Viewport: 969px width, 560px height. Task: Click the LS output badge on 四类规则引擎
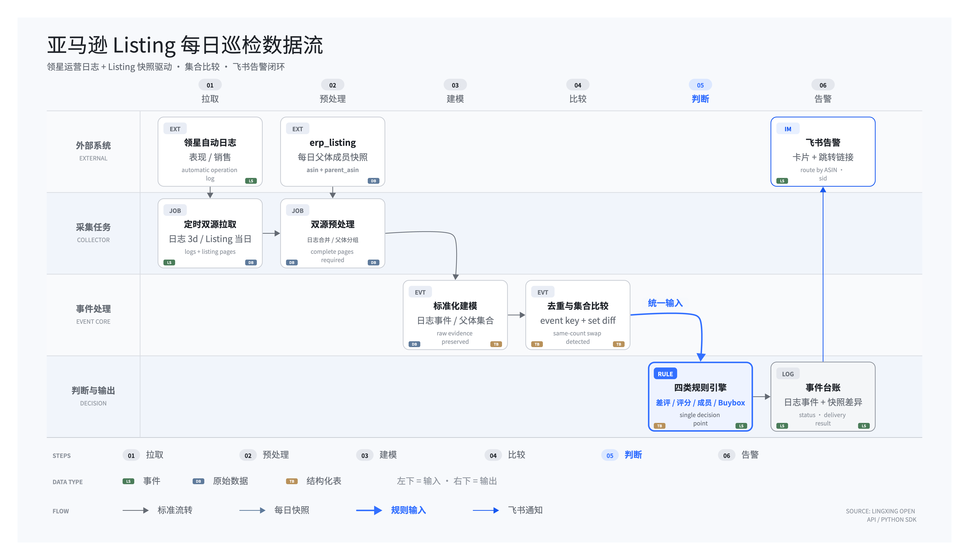point(741,426)
